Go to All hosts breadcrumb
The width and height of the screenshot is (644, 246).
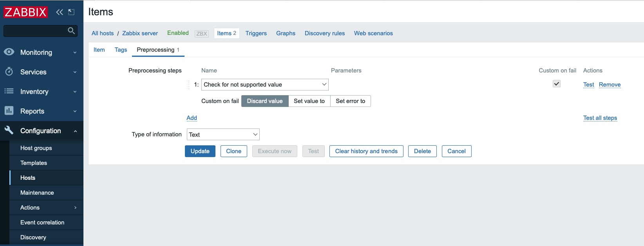(103, 33)
